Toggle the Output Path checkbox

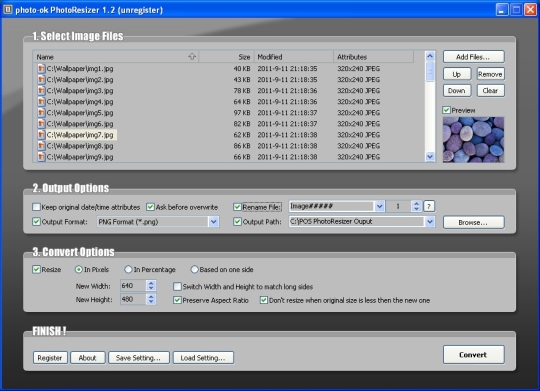click(x=237, y=222)
